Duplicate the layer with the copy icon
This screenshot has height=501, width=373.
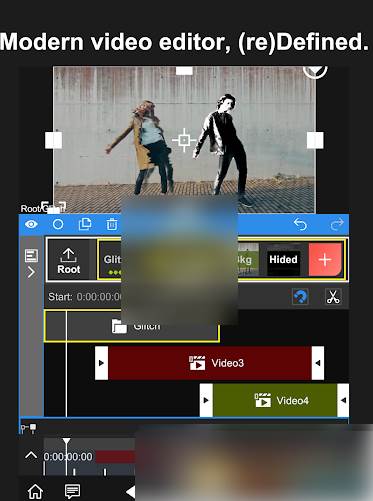85,224
